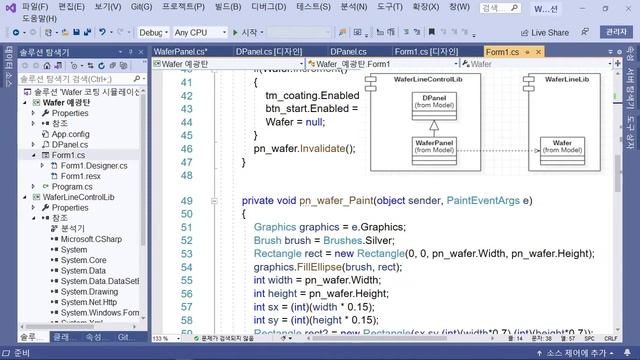The image size is (640, 360).
Task: Open the Any CPU platform dropdown
Action: pos(200,32)
